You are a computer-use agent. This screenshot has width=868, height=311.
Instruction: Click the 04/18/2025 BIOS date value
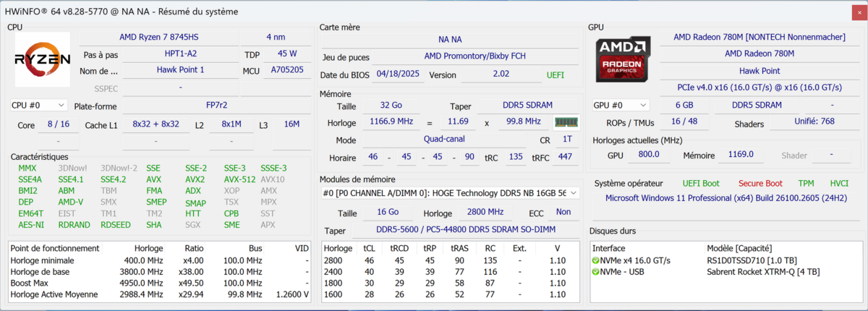tap(398, 75)
